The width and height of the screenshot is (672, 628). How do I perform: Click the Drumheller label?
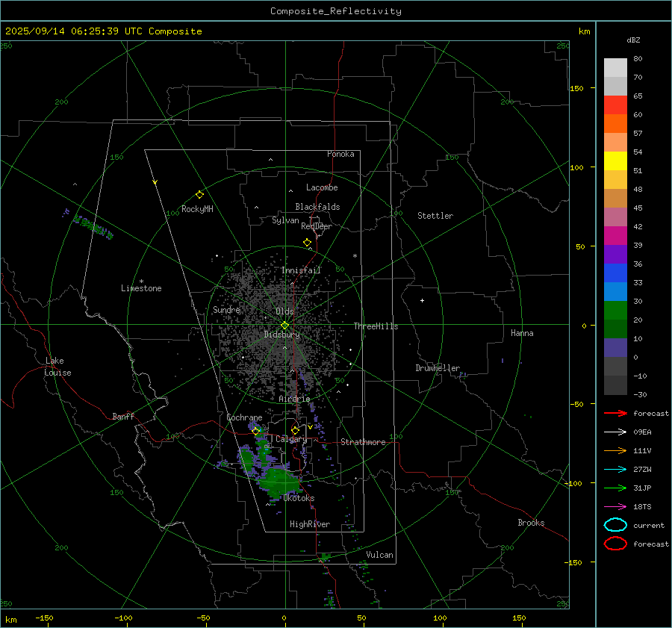tap(438, 368)
